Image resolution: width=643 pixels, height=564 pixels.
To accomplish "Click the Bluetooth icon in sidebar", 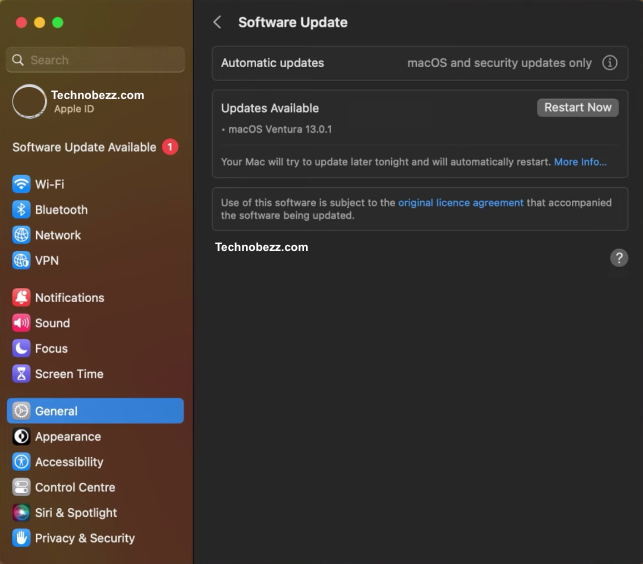I will click(21, 210).
